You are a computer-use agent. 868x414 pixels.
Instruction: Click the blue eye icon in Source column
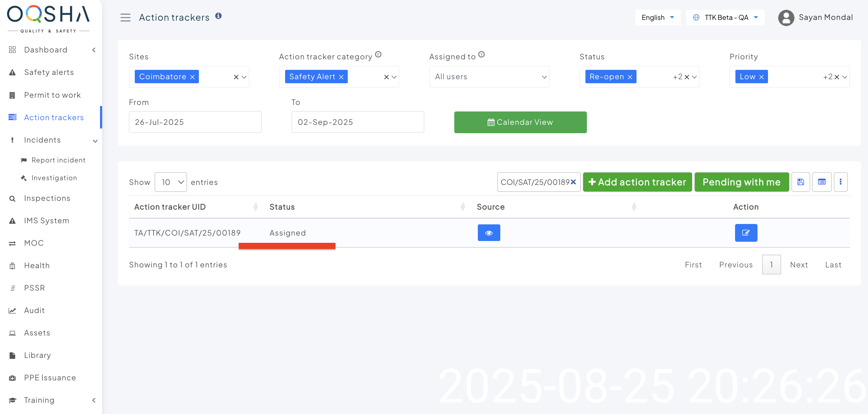click(489, 233)
